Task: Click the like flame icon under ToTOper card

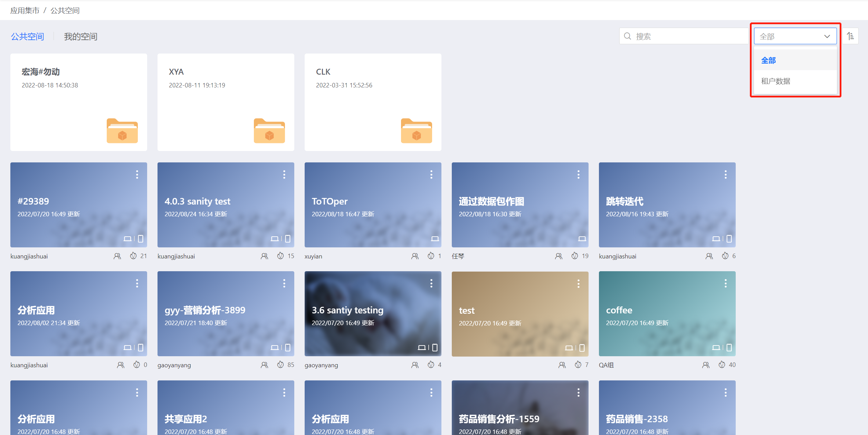Action: point(431,256)
